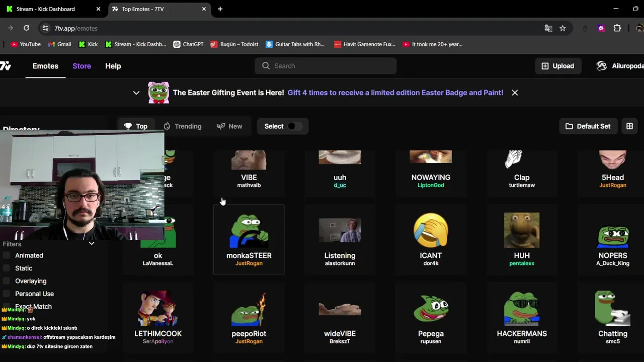Image resolution: width=644 pixels, height=362 pixels.
Task: Open the ICANT laughing emoji emote
Action: (431, 230)
